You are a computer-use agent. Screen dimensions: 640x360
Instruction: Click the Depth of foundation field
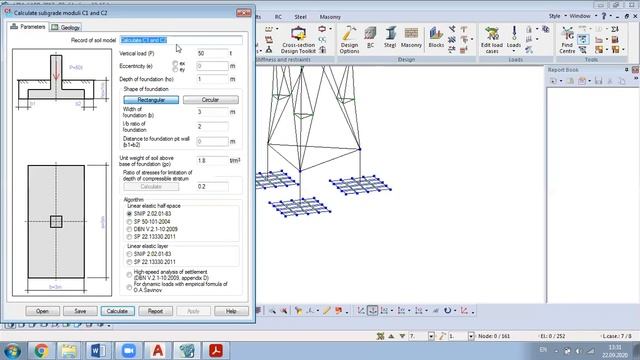212,79
